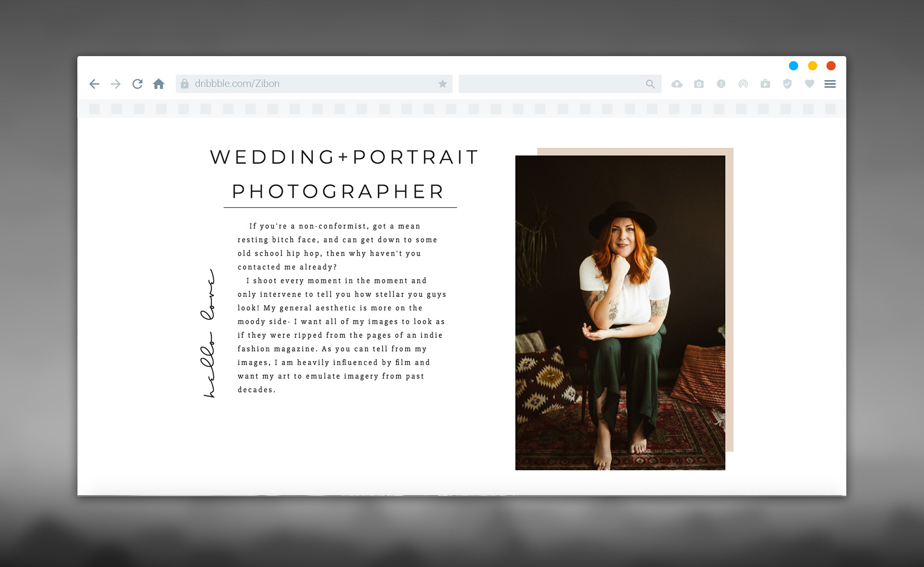This screenshot has height=567, width=924.
Task: Bookmark page with the star icon
Action: tap(442, 84)
